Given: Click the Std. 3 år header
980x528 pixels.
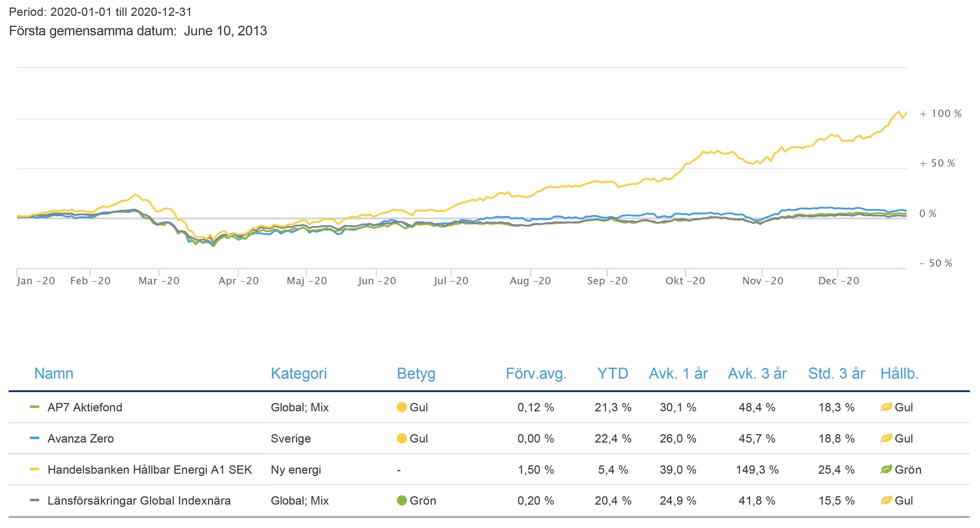Looking at the screenshot, I should pos(836,374).
